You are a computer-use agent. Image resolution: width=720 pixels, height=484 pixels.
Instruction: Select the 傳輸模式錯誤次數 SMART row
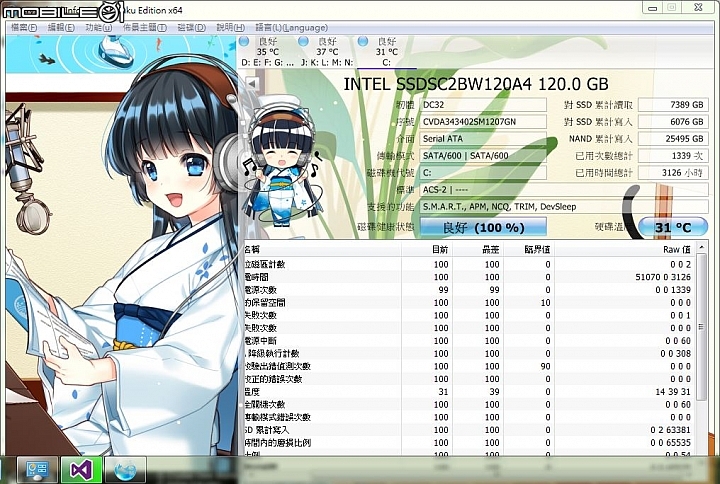click(x=469, y=417)
